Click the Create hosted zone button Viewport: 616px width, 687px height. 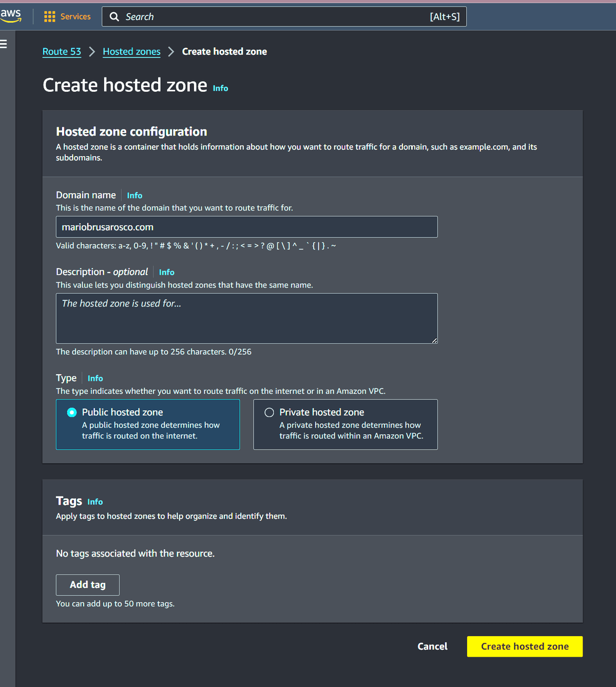coord(524,646)
